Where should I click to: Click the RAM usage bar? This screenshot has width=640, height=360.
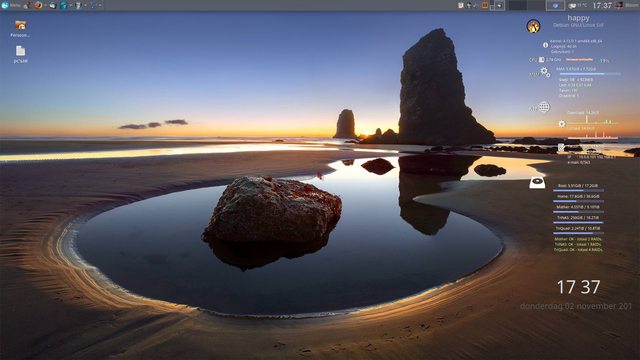tap(590, 74)
